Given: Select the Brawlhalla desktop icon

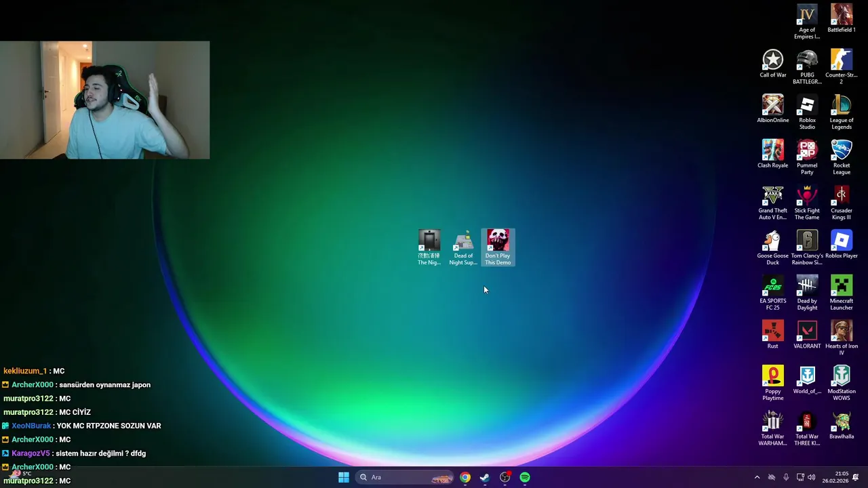Looking at the screenshot, I should pyautogui.click(x=842, y=426).
